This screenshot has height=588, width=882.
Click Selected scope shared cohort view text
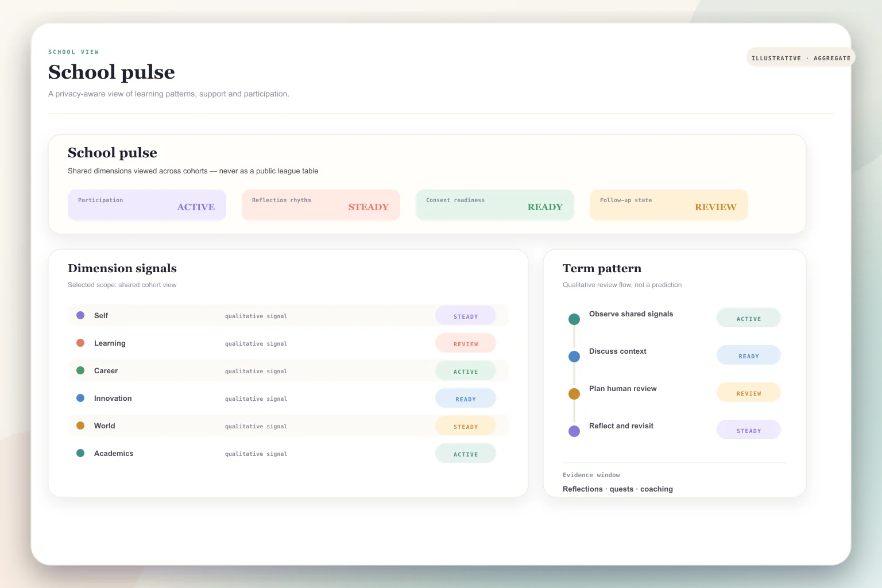point(122,285)
